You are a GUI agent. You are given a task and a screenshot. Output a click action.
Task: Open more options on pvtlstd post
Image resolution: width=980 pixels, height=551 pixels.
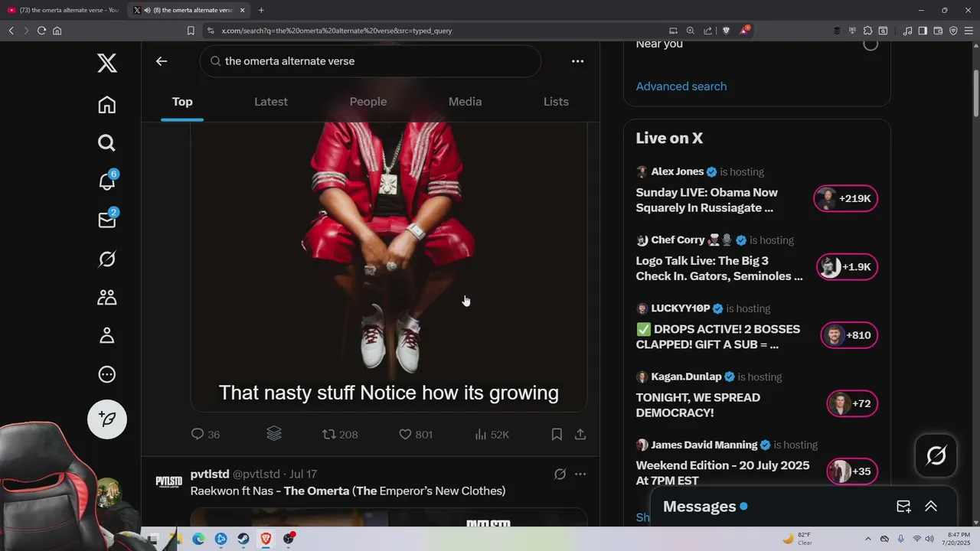tap(580, 474)
